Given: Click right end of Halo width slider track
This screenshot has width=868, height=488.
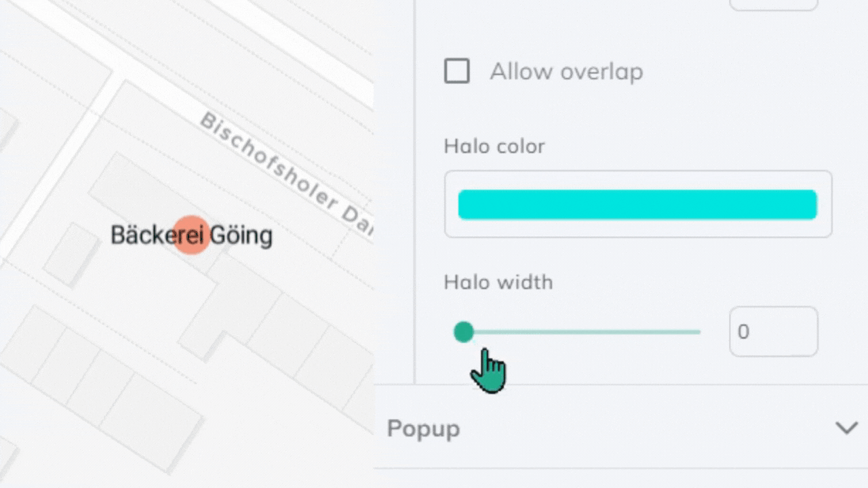Looking at the screenshot, I should 698,332.
